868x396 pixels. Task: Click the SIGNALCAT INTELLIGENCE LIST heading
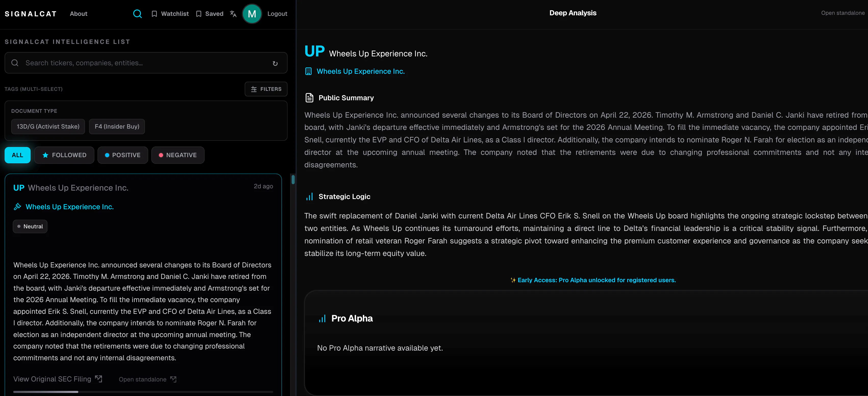(67, 42)
